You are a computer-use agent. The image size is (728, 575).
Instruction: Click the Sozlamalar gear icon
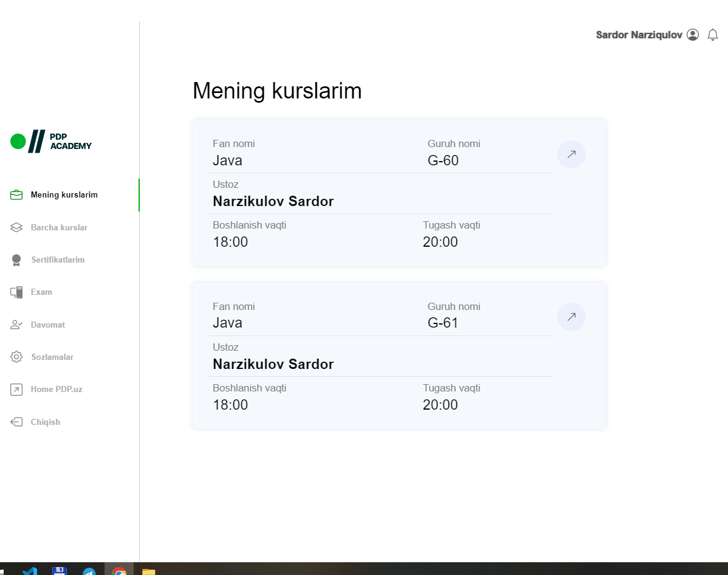[x=16, y=357]
